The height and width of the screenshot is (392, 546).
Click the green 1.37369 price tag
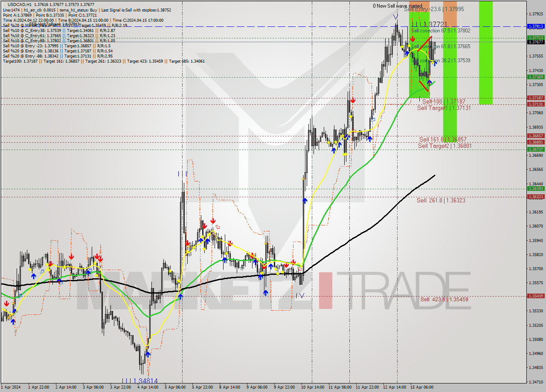536,77
